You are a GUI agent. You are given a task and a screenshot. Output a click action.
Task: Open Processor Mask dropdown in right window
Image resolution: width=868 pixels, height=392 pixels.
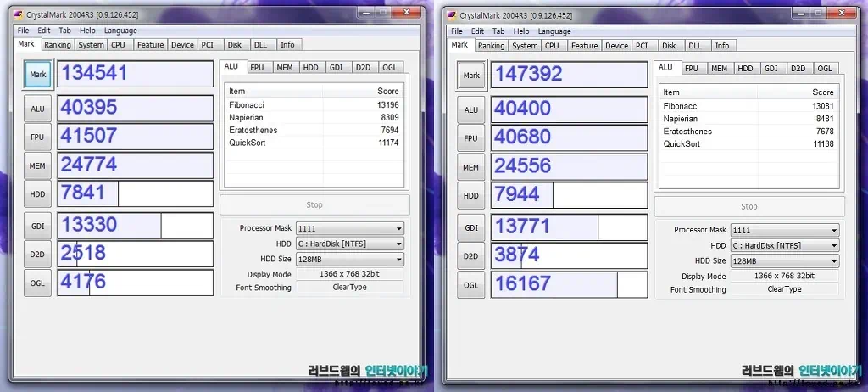(784, 230)
